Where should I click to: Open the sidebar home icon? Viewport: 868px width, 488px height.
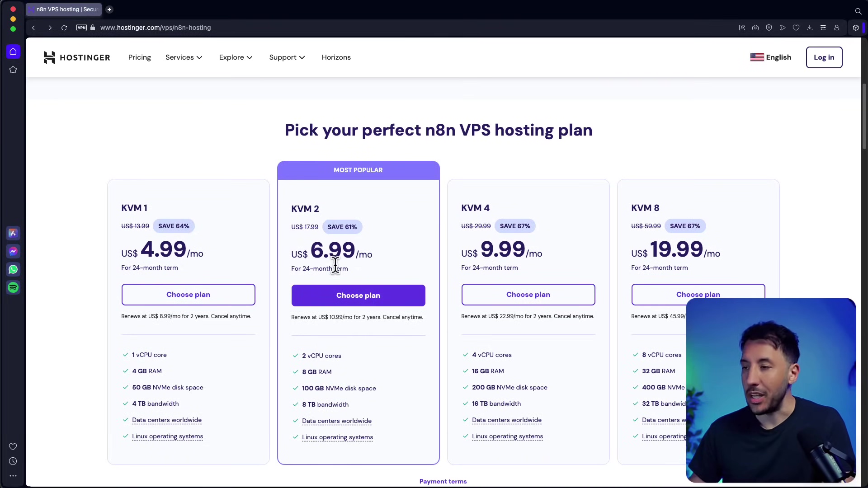pyautogui.click(x=13, y=52)
